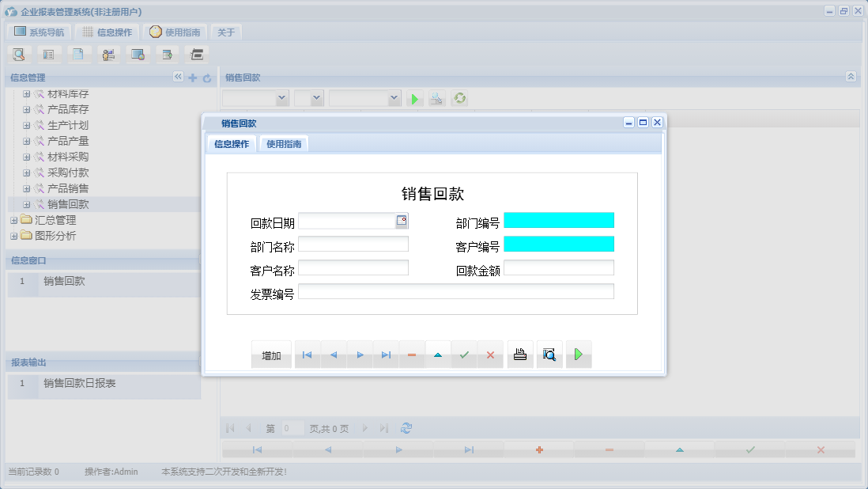868x489 pixels.
Task: Click the print icon in the 销售回款 dialog
Action: 520,354
